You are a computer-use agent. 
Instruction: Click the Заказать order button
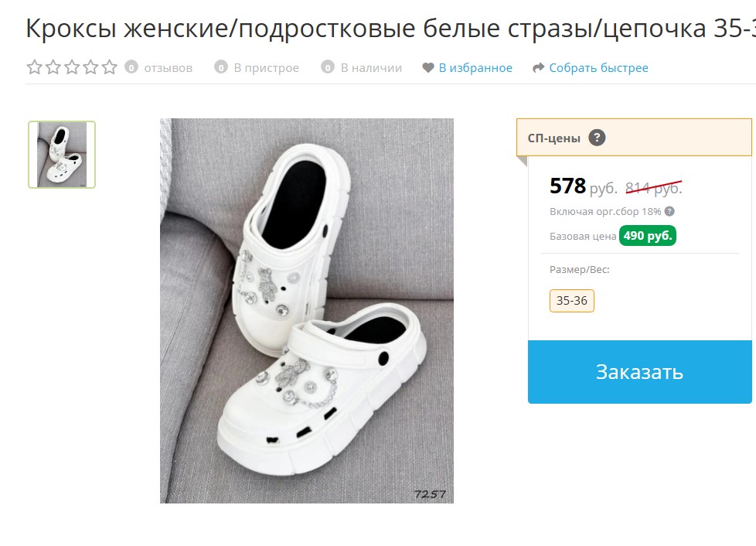tap(640, 372)
